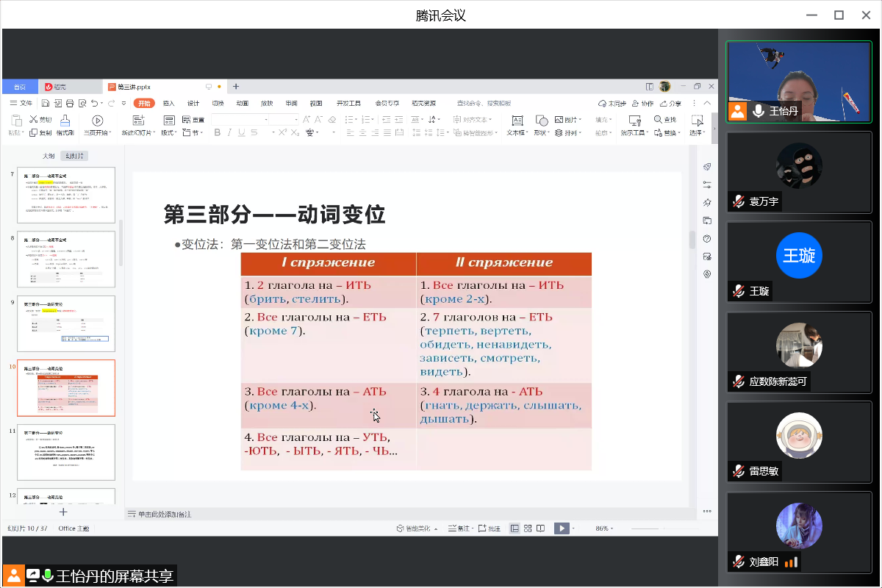Screen dimensions: 882x588
Task: Undo the last action
Action: pos(96,104)
